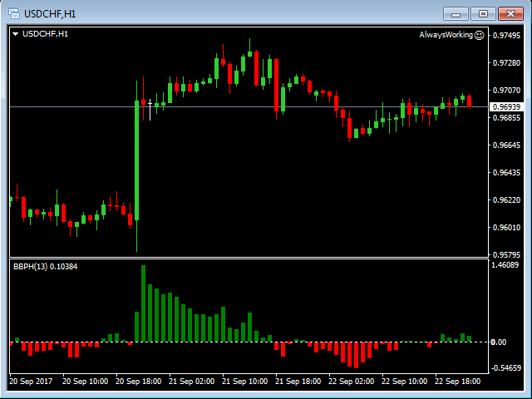This screenshot has height=399, width=532.
Task: Click the BBPH(13) 0.10384 indicator label
Action: [45, 267]
